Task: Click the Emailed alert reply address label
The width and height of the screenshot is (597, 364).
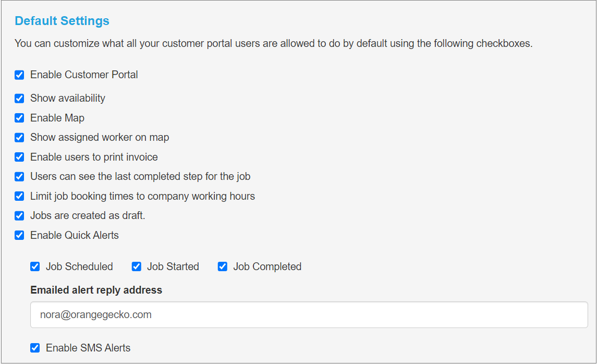Action: (x=96, y=290)
